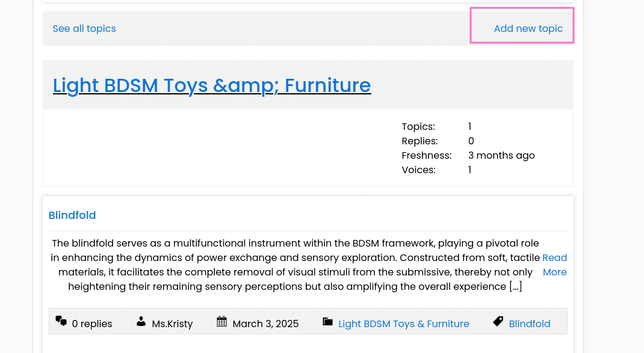Open the Light BDSM Toys & Furniture forum heading
Viewport: 644px width, 353px height.
(x=212, y=85)
